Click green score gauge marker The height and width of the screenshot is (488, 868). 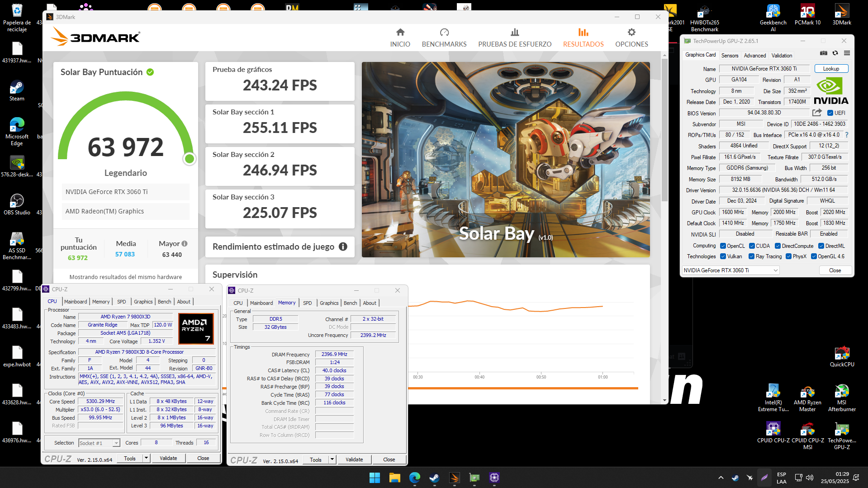pos(190,158)
